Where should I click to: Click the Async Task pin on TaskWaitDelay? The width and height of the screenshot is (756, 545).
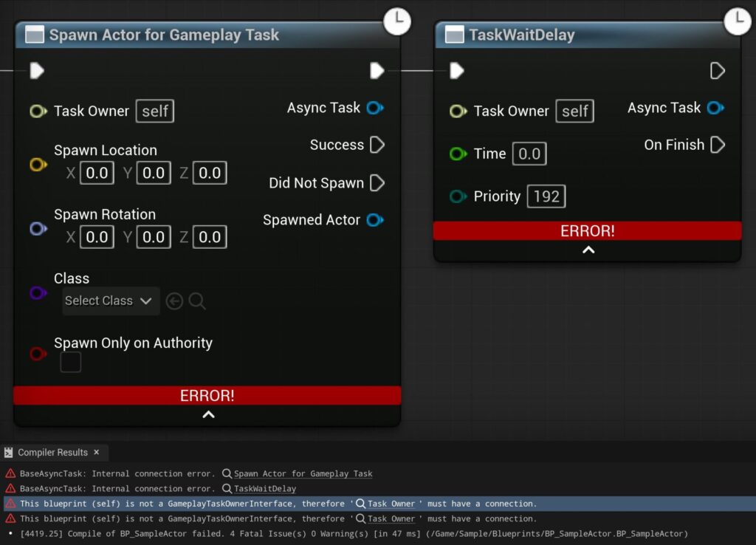(x=715, y=108)
